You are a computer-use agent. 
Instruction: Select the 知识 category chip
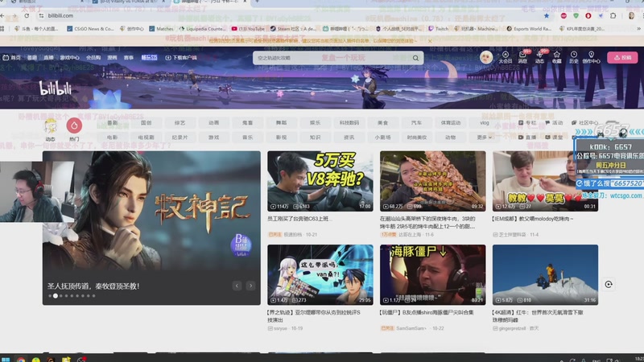[315, 138]
